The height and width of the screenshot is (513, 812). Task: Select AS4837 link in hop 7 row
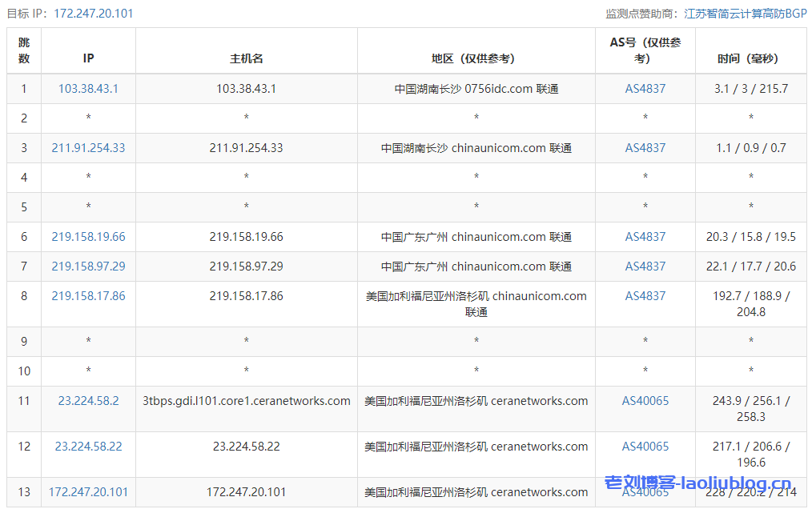645,267
